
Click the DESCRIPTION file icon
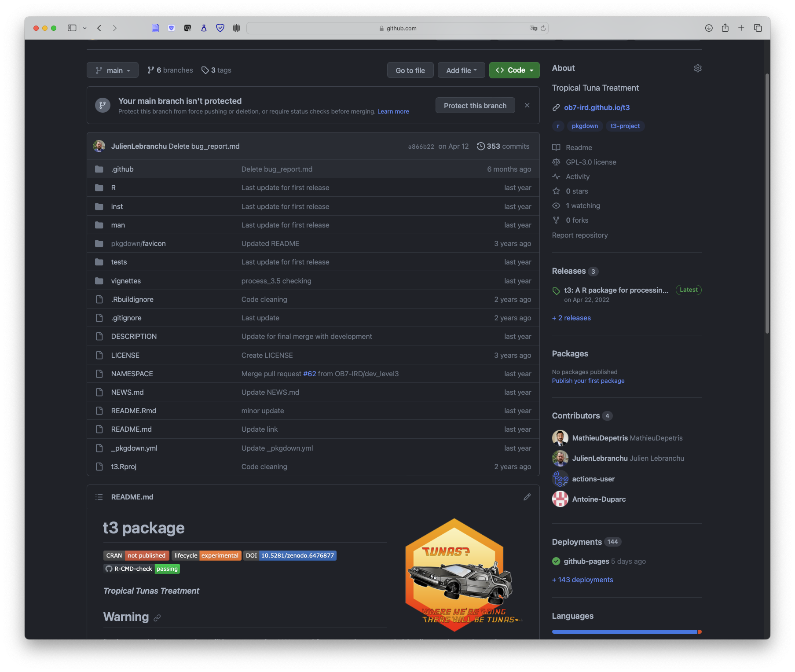tap(99, 336)
